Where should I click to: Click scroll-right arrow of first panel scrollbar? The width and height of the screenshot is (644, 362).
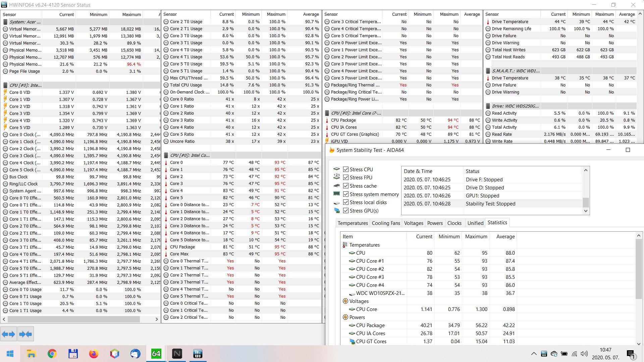[156, 319]
